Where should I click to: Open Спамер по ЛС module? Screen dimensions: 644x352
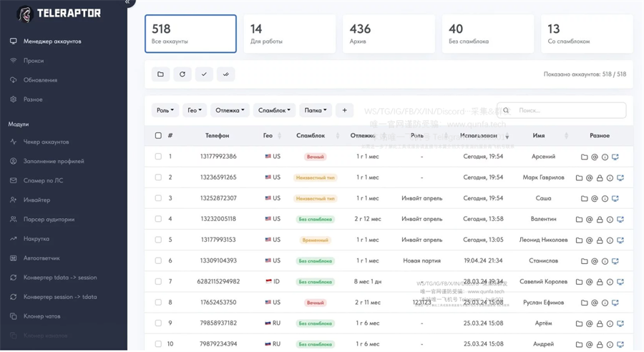tap(43, 180)
